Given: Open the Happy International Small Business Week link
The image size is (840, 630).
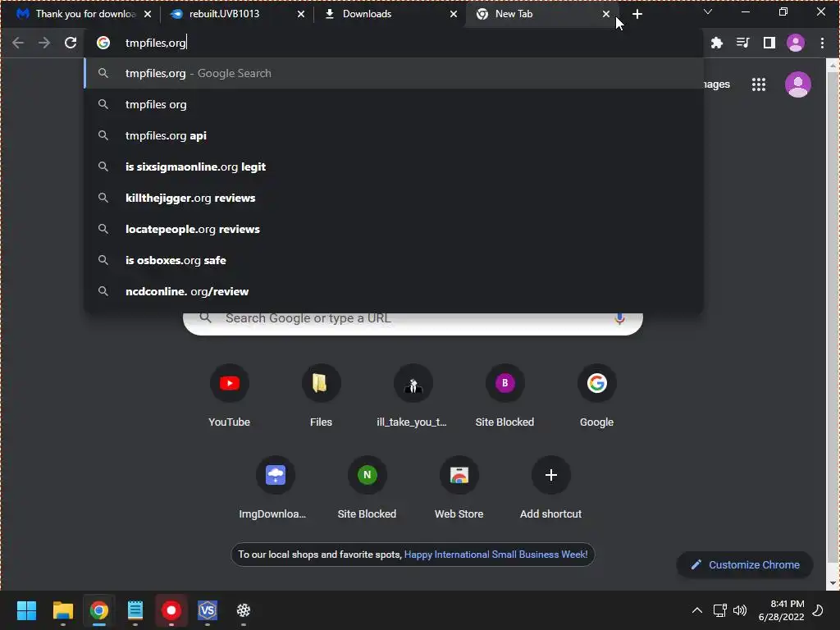Looking at the screenshot, I should click(495, 555).
